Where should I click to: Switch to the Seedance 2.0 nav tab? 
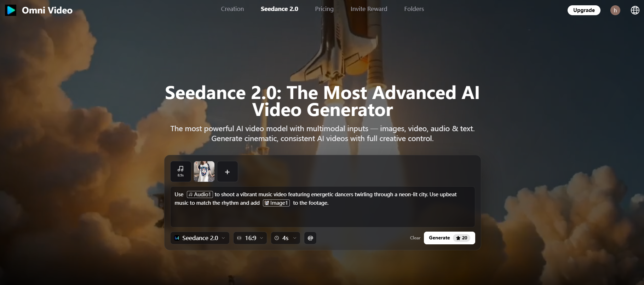279,9
